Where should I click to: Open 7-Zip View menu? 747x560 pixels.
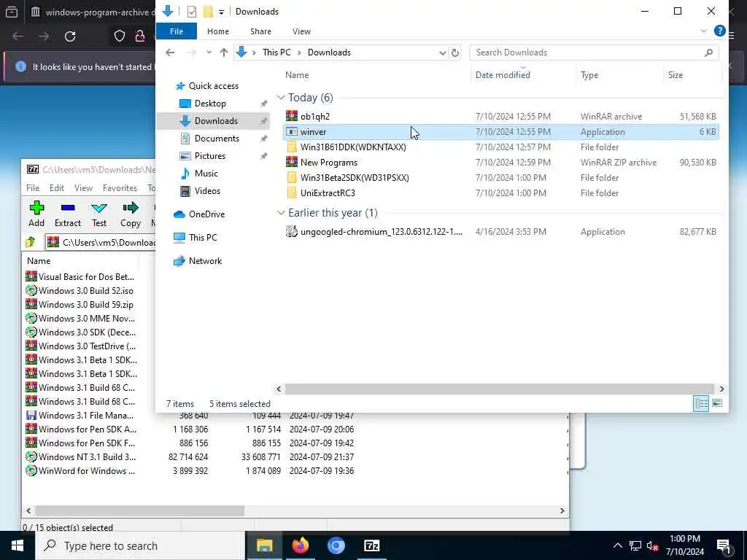click(83, 188)
